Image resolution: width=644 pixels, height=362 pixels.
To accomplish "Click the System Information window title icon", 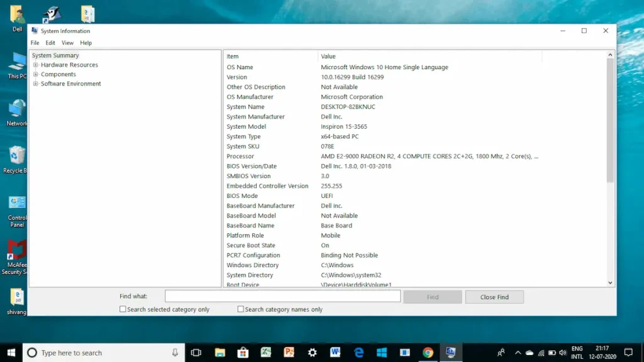I will (x=35, y=31).
